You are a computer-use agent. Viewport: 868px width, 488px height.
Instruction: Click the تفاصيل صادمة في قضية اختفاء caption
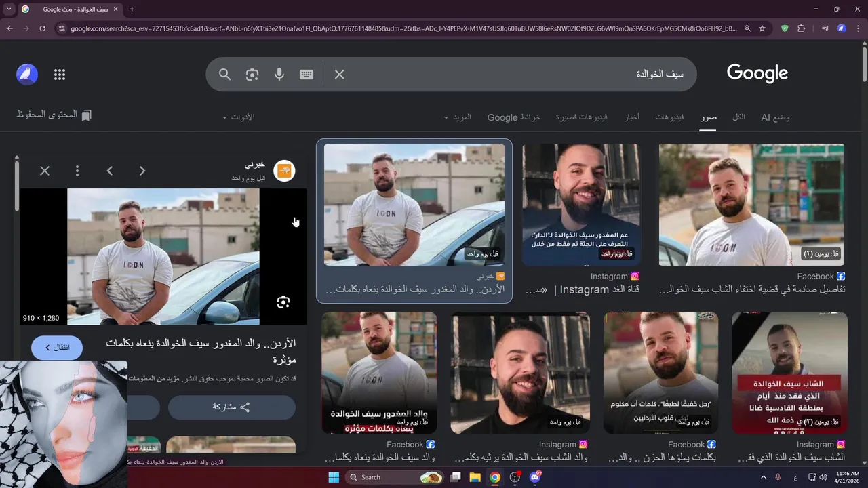point(752,289)
